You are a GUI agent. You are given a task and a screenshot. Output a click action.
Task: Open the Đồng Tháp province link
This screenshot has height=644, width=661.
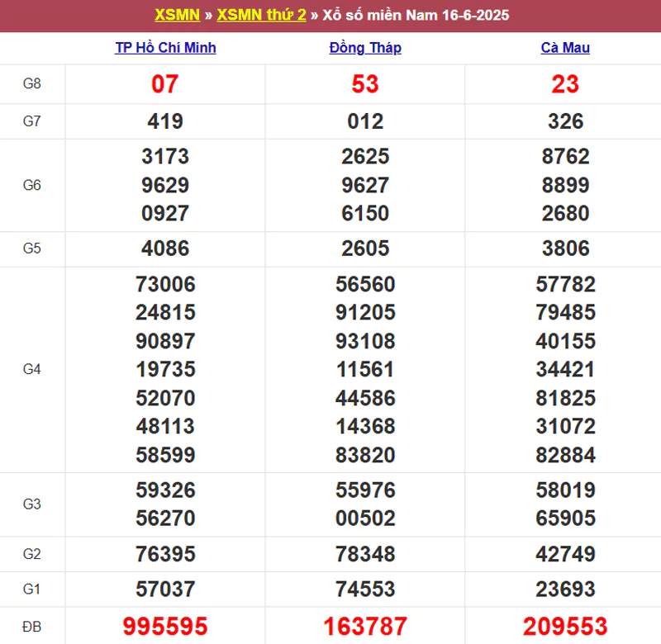coord(365,48)
